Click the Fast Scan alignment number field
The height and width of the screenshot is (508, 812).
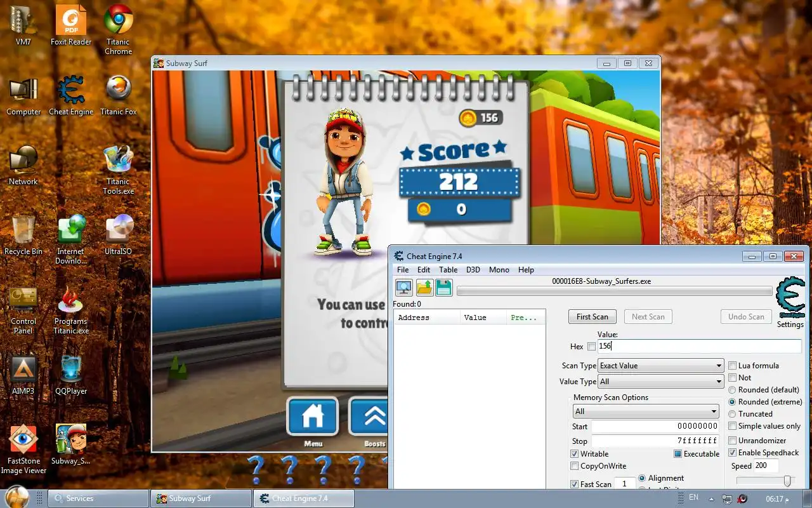point(624,484)
